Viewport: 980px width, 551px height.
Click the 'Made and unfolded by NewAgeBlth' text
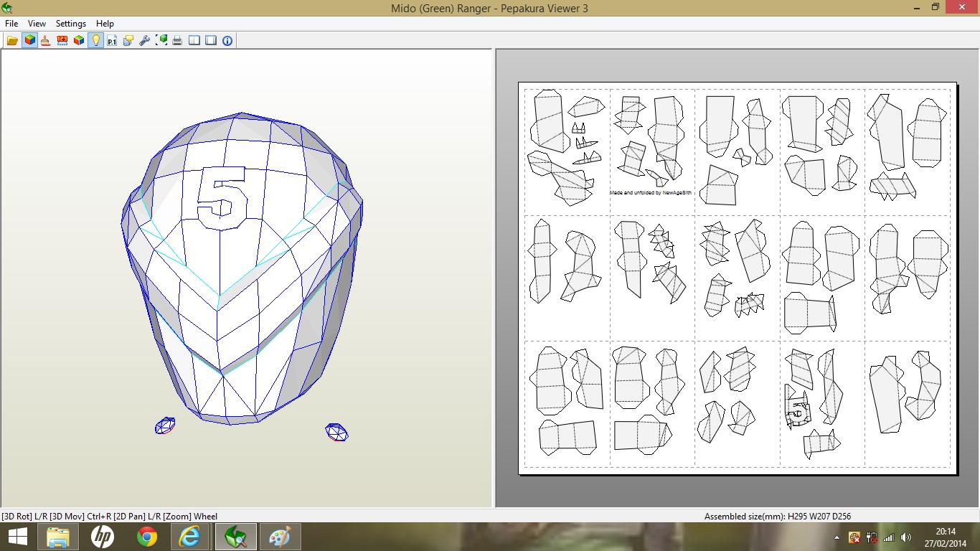click(x=651, y=192)
